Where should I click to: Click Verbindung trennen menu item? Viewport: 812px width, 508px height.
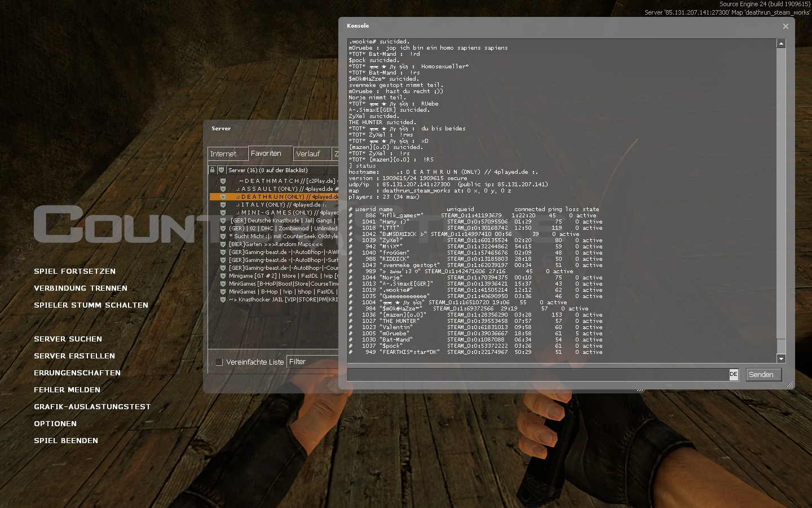[x=81, y=288]
